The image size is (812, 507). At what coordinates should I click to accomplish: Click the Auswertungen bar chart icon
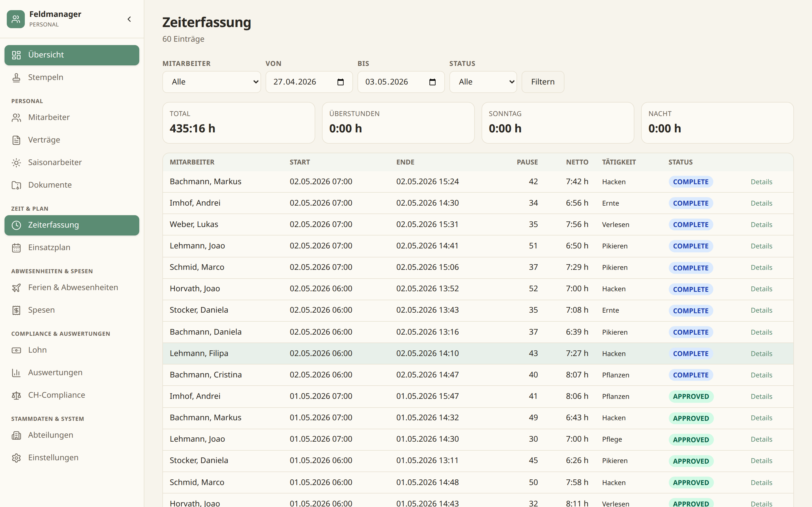[x=16, y=373]
